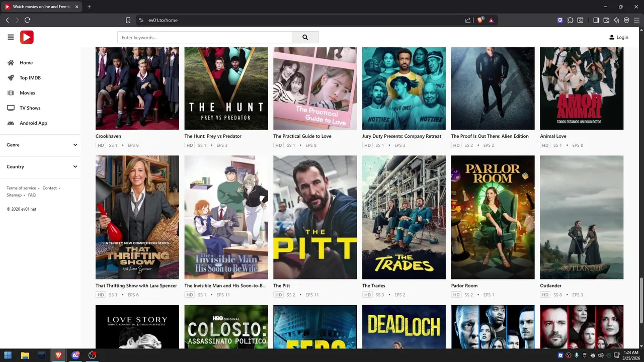Viewport: 644px width, 362px height.
Task: Click the Login link
Action: (x=622, y=37)
